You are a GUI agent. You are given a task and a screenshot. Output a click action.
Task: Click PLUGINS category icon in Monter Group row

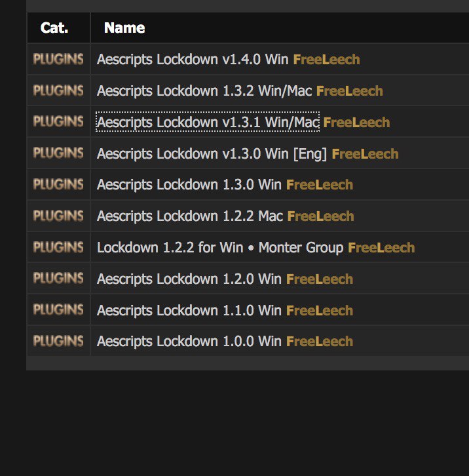(x=58, y=247)
